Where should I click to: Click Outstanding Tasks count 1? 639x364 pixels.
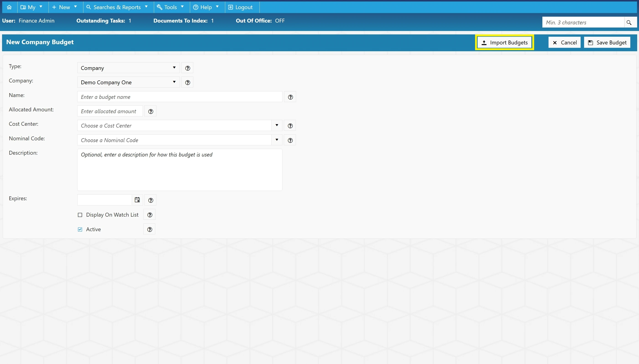click(130, 21)
